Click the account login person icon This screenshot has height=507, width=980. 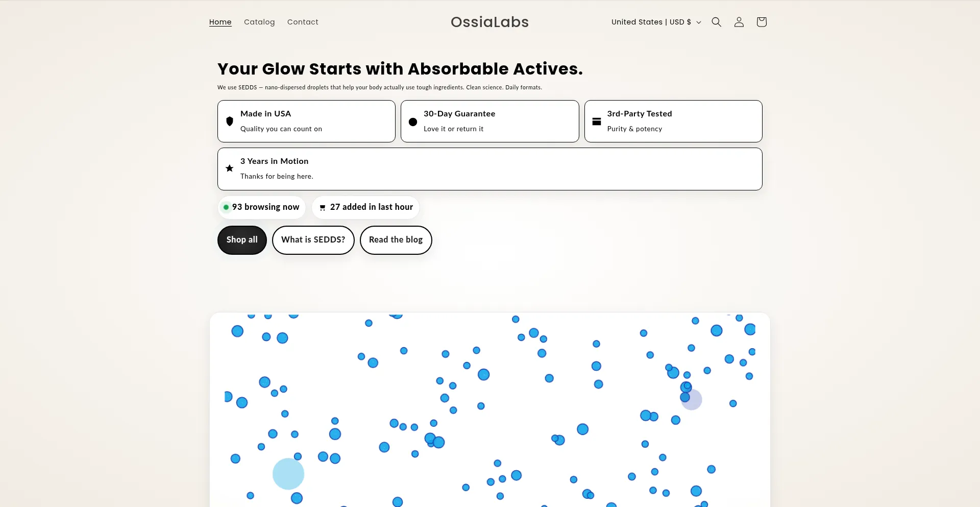pos(739,22)
